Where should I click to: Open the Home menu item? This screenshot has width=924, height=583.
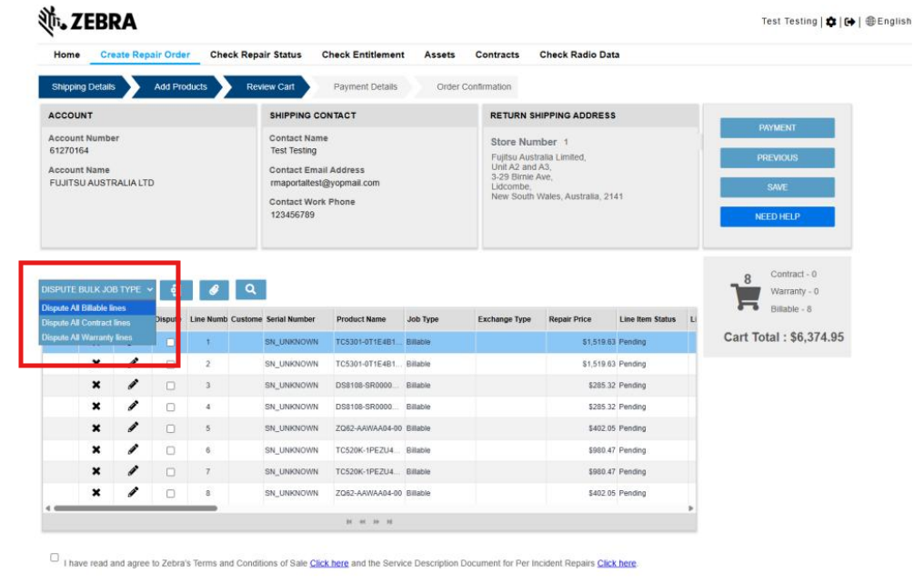(66, 55)
